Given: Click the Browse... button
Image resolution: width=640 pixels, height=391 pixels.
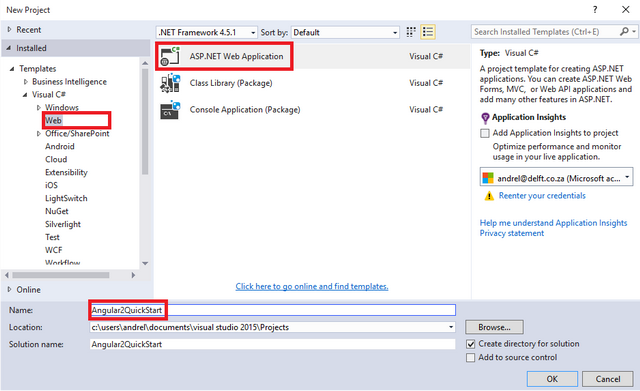Looking at the screenshot, I should pyautogui.click(x=494, y=327).
